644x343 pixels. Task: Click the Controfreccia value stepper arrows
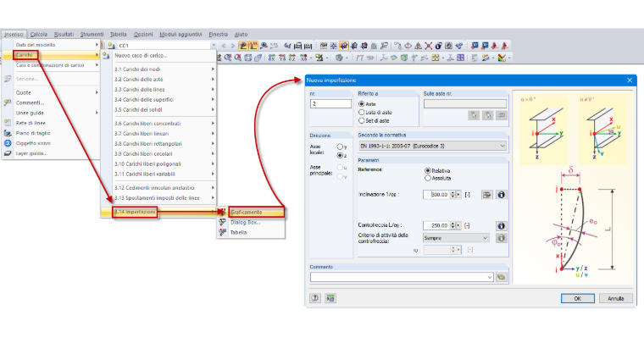(x=452, y=225)
